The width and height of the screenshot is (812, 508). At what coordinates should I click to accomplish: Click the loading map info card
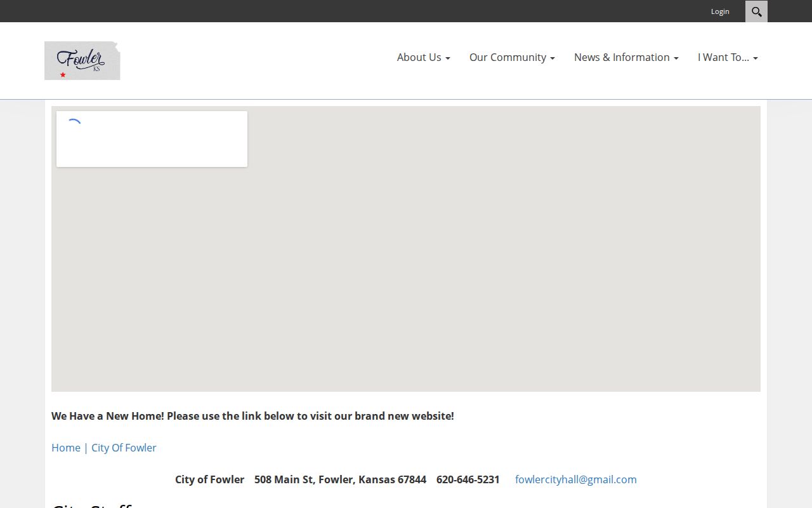tap(152, 139)
